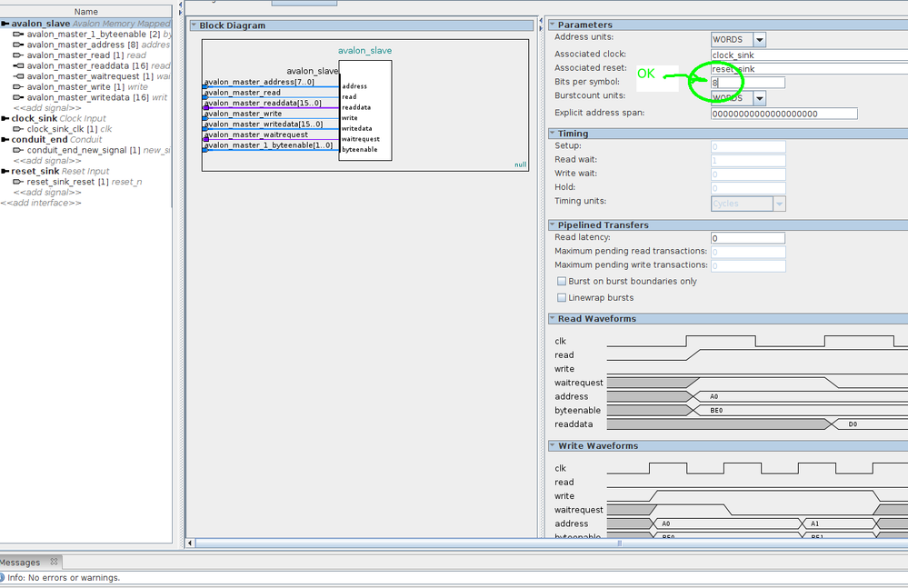Click the avalon_master_readdata signal direction icon
The width and height of the screenshot is (908, 588).
18,66
